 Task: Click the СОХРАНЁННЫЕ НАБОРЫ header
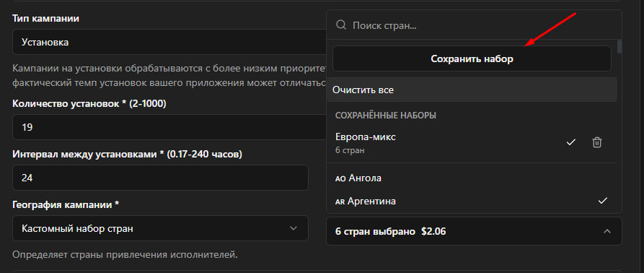pyautogui.click(x=386, y=116)
